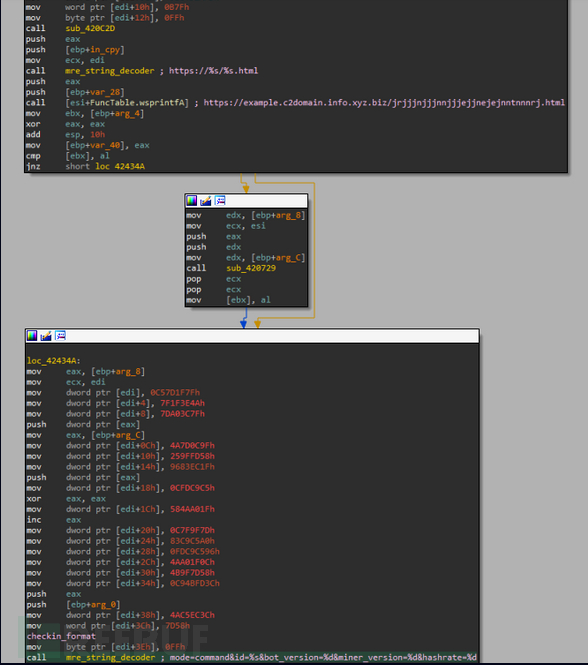588x665 pixels.
Task: Click jump target loc_42434A in the jnz instruction
Action: 120,166
